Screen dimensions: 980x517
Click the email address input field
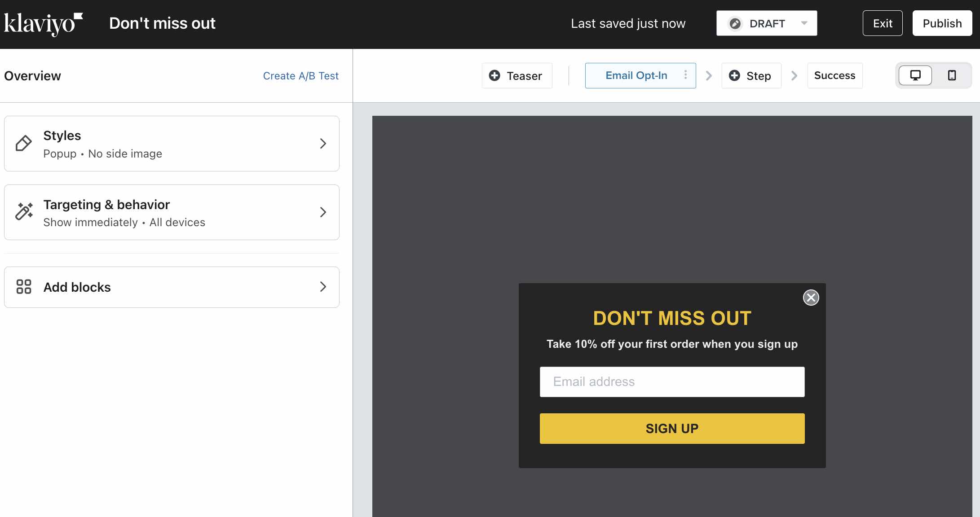[x=672, y=381]
